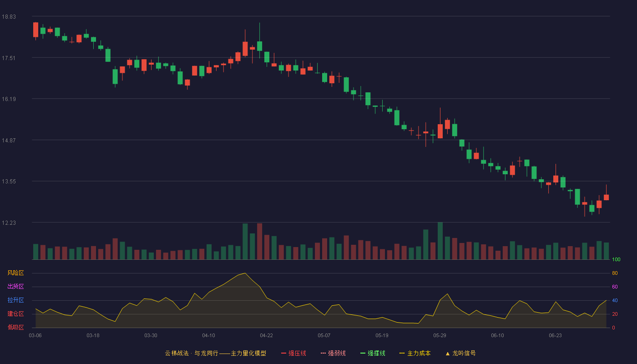637x364 pixels.
Task: Click the 建仓区 zone label
Action: pos(15,314)
